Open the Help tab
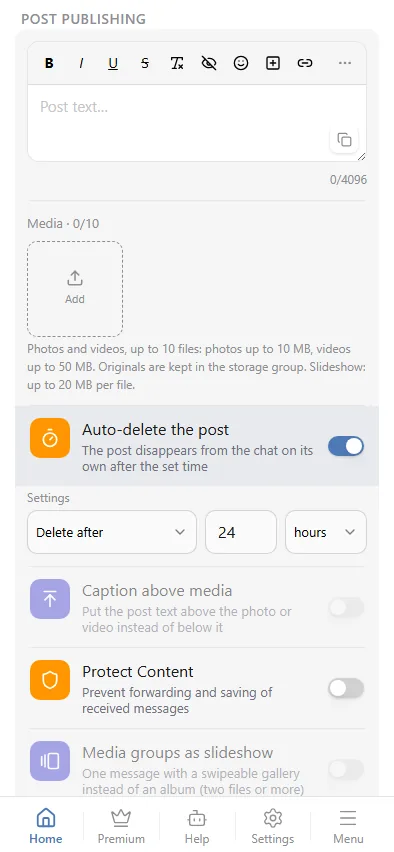 pos(197,826)
